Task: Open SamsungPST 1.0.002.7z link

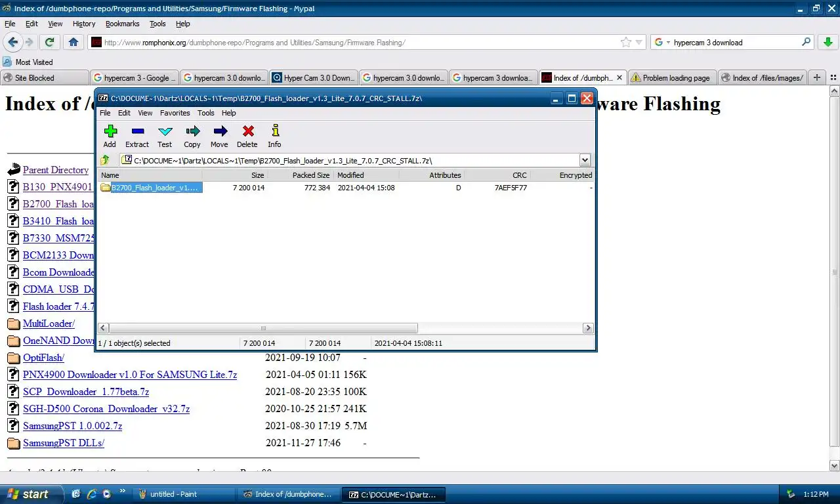Action: (x=72, y=426)
